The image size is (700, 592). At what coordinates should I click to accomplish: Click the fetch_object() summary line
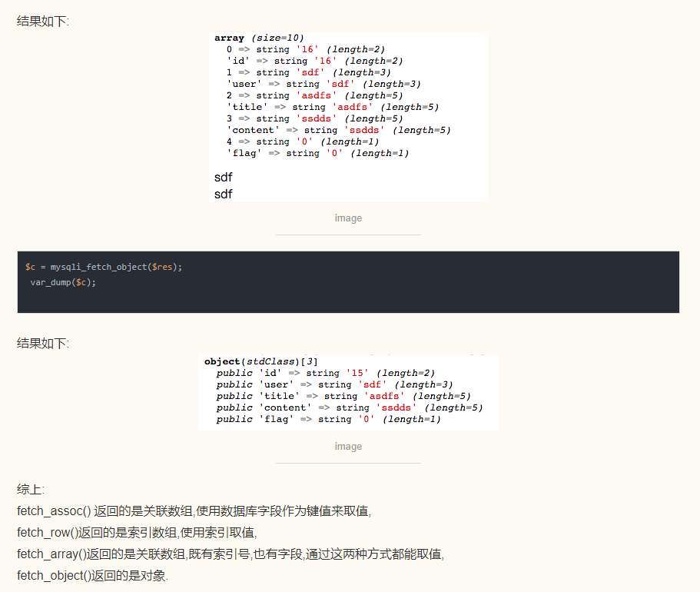[92, 575]
